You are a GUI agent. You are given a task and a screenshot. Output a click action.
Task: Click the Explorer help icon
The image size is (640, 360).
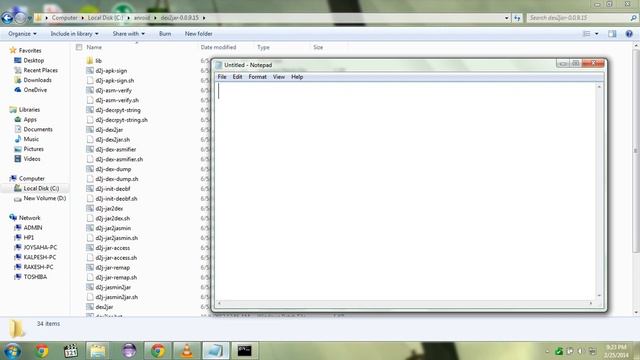(629, 34)
